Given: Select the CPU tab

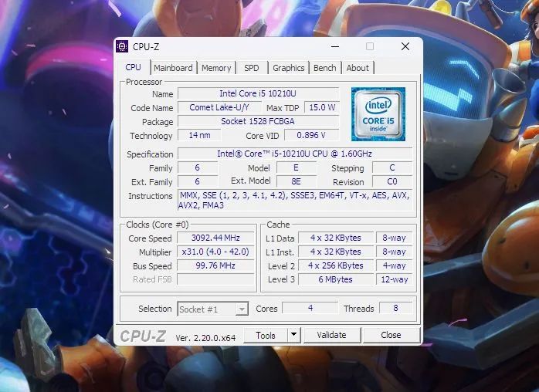Looking at the screenshot, I should pyautogui.click(x=134, y=67).
